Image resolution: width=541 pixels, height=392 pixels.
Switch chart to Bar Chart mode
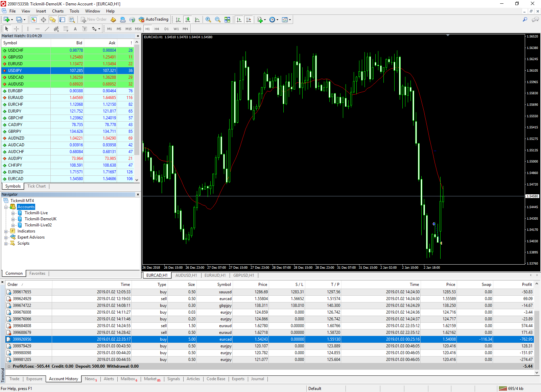(x=178, y=20)
